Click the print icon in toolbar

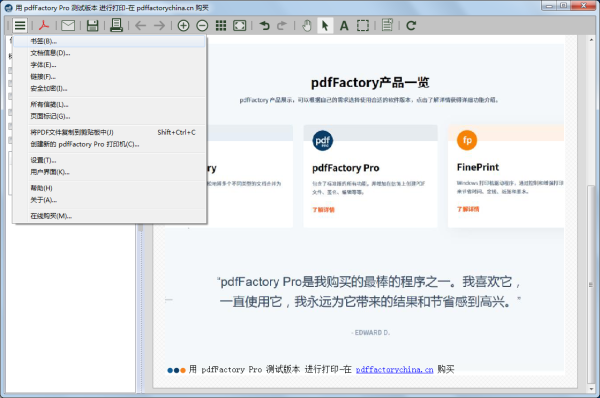click(116, 25)
